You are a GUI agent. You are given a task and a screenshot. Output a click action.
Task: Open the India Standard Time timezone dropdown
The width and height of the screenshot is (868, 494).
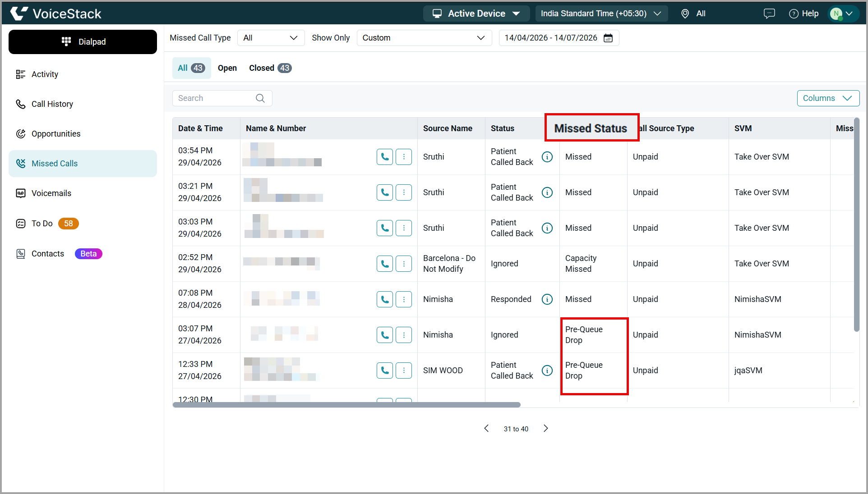(x=601, y=14)
